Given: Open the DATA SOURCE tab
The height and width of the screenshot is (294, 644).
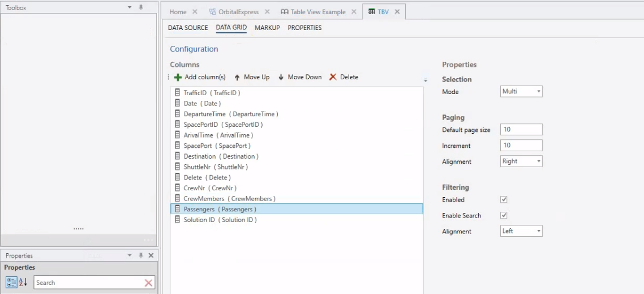Looking at the screenshot, I should click(188, 28).
